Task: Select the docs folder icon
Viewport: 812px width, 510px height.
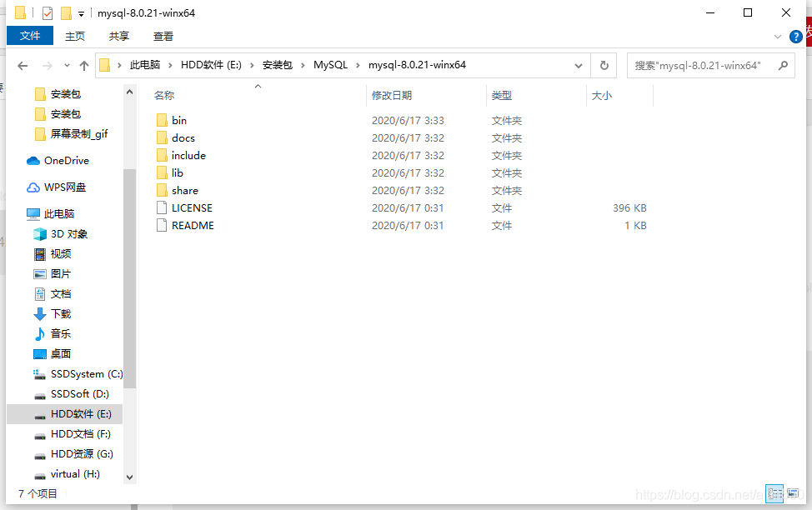Action: [x=162, y=137]
